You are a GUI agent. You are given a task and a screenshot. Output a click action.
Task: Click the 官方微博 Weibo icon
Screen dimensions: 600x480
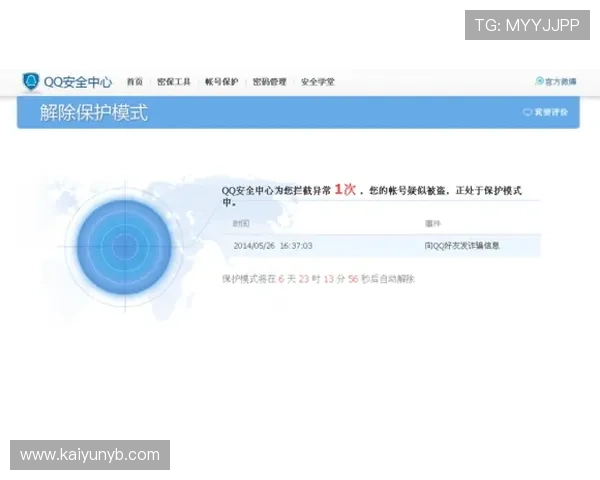point(540,81)
